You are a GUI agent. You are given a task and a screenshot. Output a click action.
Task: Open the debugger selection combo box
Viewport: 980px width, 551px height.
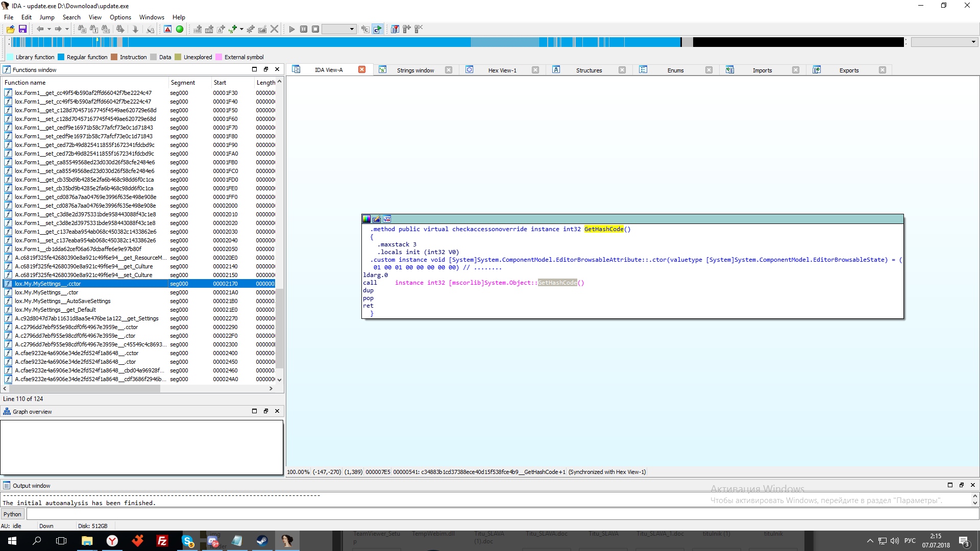(x=338, y=29)
